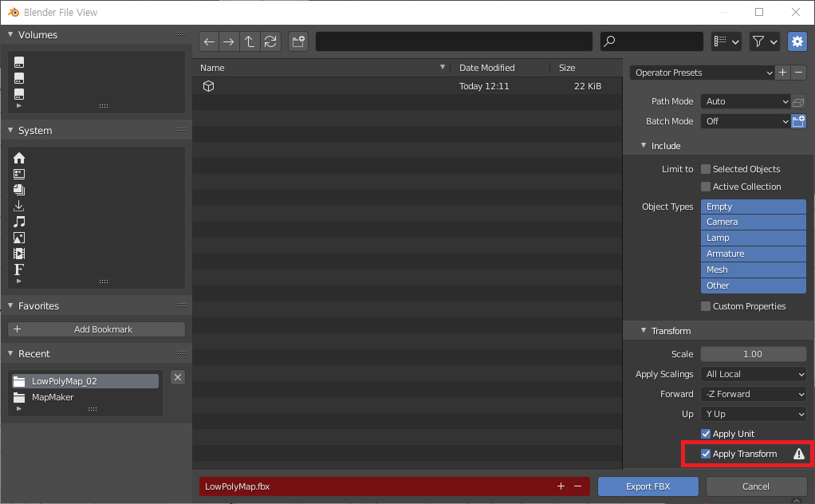The width and height of the screenshot is (815, 504).
Task: Toggle embed textures icon beside Path Mode
Action: pos(798,102)
